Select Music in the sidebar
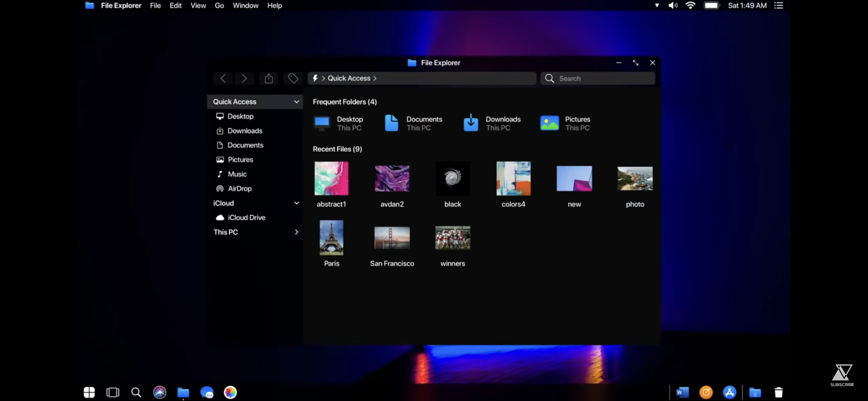Viewport: 868px width, 401px height. click(237, 174)
